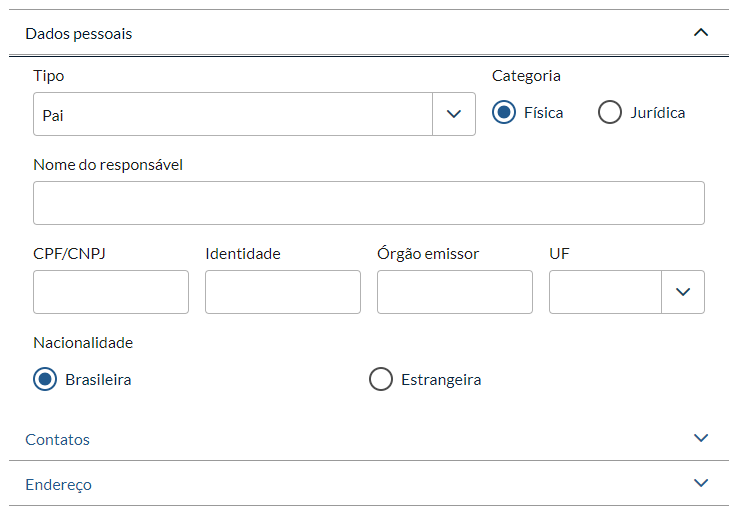The image size is (740, 513).
Task: Choose Estrangeira as the nationality
Action: click(x=380, y=380)
